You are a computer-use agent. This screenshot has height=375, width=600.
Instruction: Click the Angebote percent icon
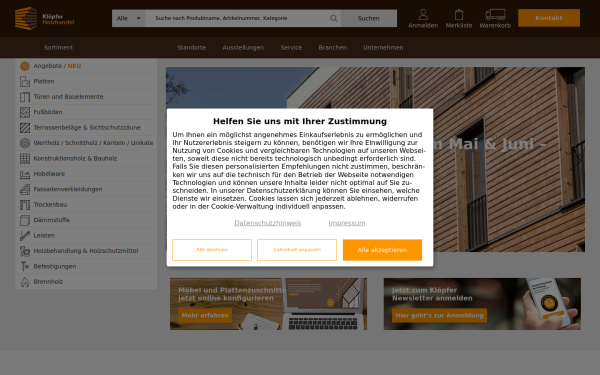[x=25, y=66]
